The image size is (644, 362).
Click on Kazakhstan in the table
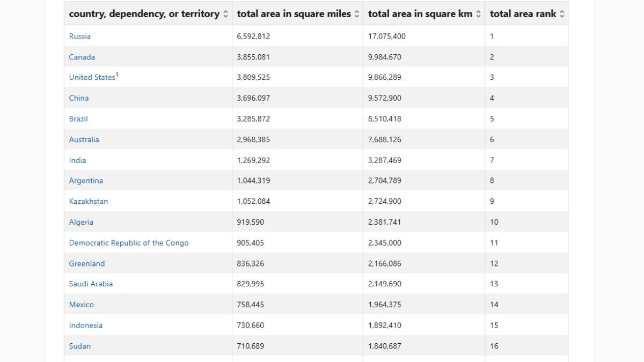click(88, 202)
